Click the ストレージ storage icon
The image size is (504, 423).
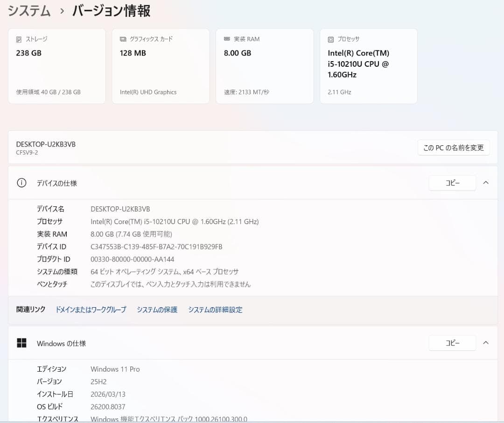click(x=18, y=39)
